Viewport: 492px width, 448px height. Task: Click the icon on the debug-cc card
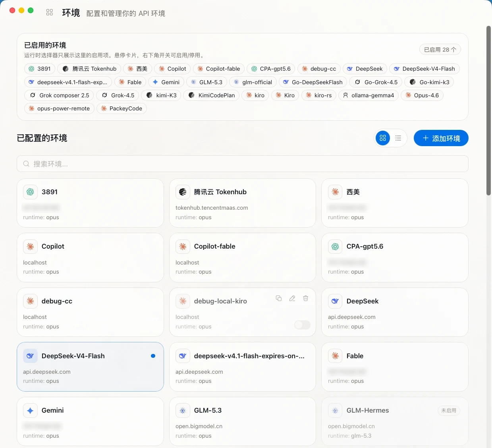point(30,301)
